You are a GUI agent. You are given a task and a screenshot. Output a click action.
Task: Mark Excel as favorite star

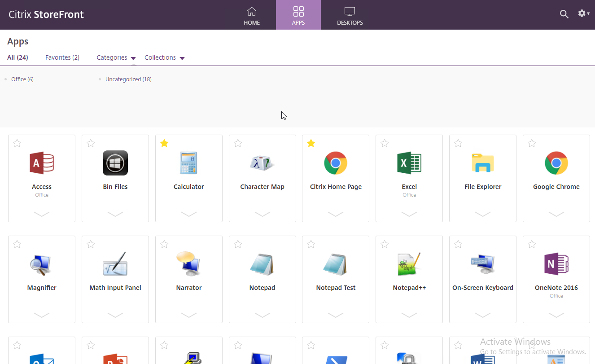385,143
